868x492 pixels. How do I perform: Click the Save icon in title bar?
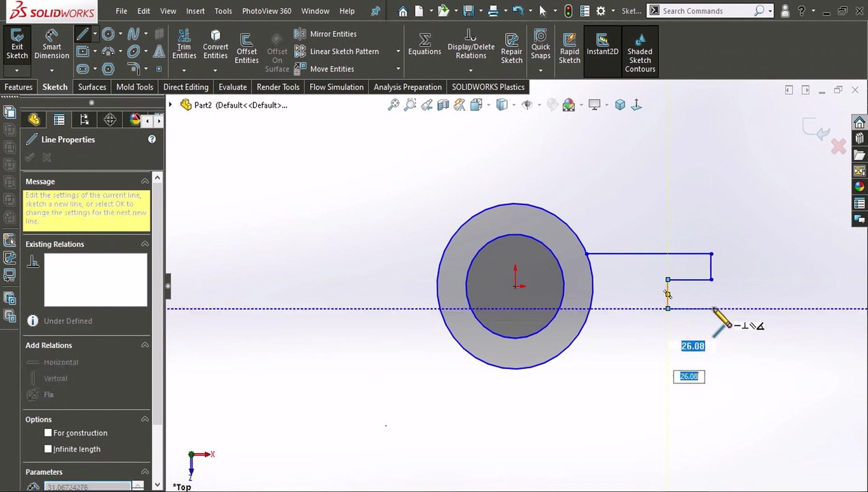(468, 11)
